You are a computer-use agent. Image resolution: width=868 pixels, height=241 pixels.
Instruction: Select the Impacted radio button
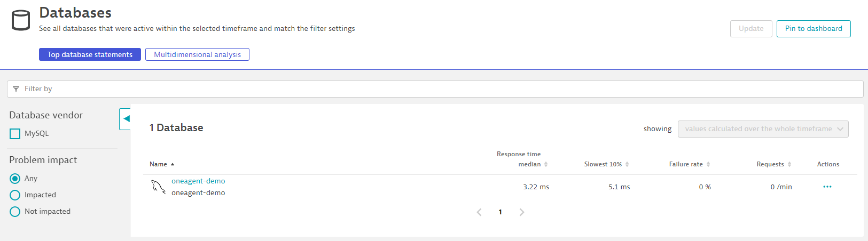[15, 195]
